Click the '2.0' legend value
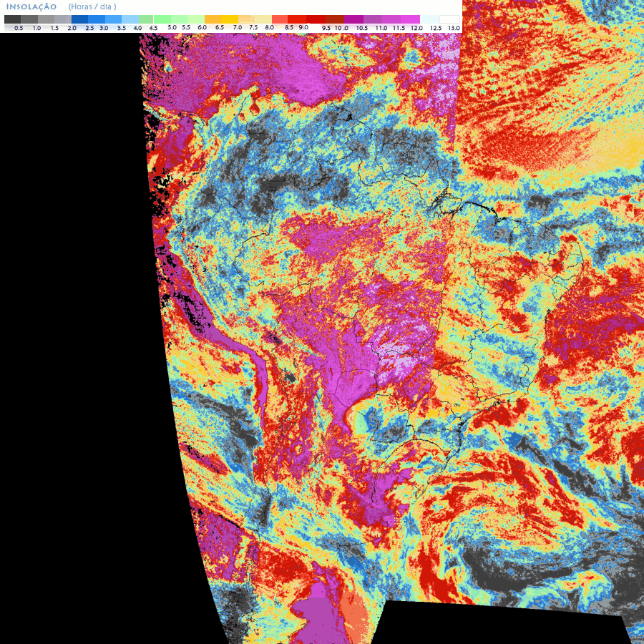644x644 pixels. pyautogui.click(x=72, y=28)
